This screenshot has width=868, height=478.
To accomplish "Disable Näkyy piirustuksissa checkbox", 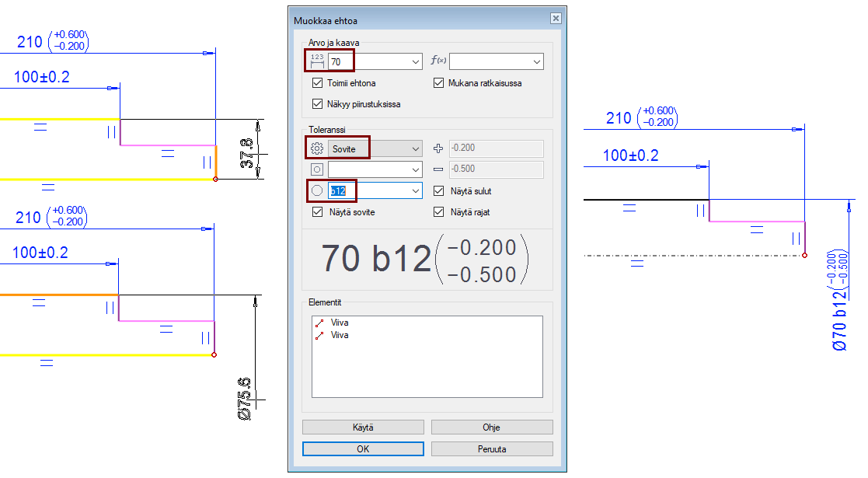I will click(317, 104).
